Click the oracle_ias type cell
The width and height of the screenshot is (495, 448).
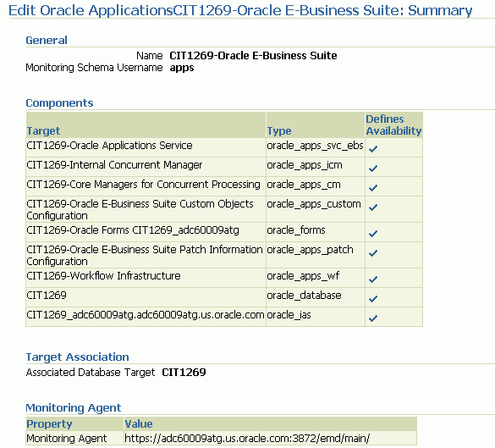pyautogui.click(x=316, y=317)
